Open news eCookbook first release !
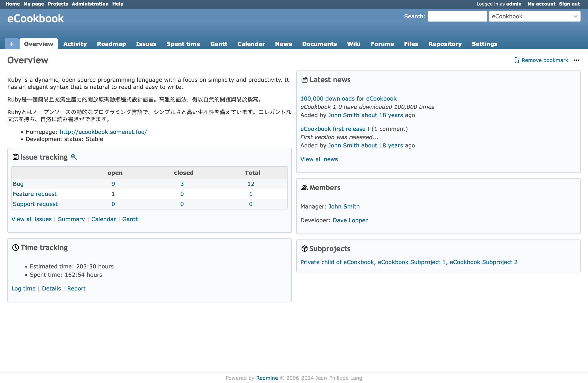 point(335,129)
